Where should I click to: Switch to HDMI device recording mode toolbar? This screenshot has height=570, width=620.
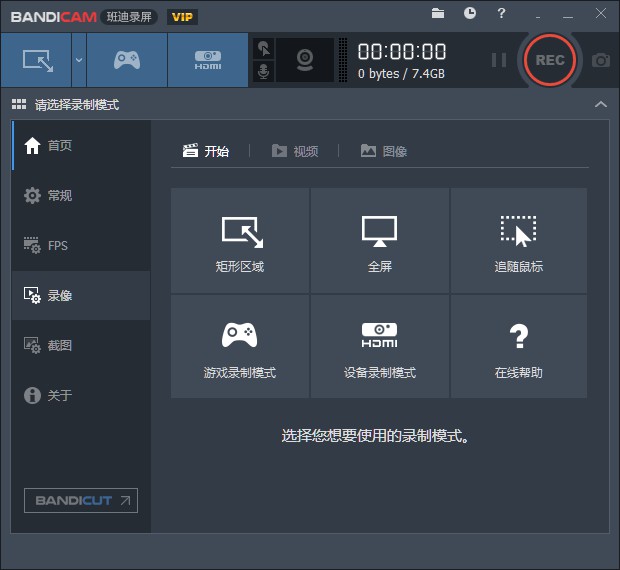(x=208, y=60)
